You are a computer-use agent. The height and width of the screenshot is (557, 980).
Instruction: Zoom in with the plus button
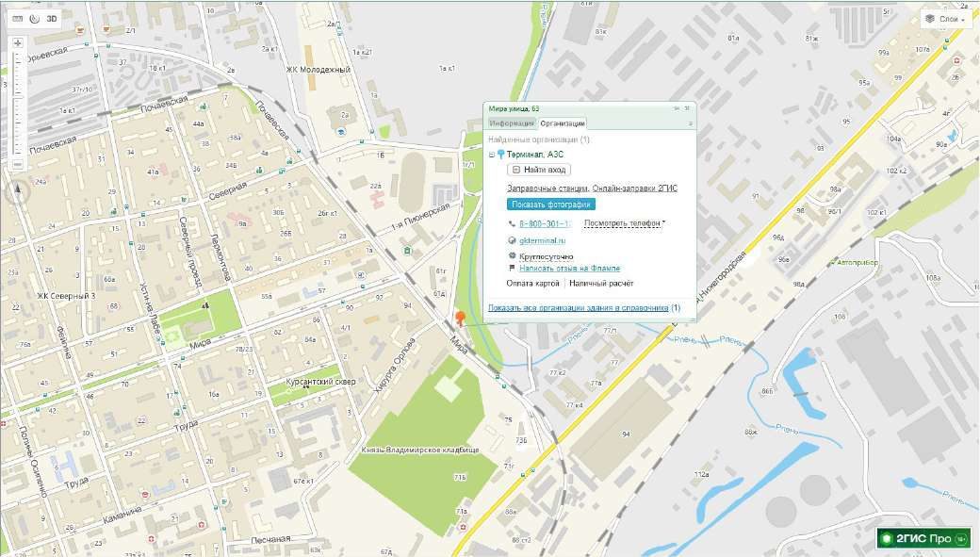[x=18, y=43]
